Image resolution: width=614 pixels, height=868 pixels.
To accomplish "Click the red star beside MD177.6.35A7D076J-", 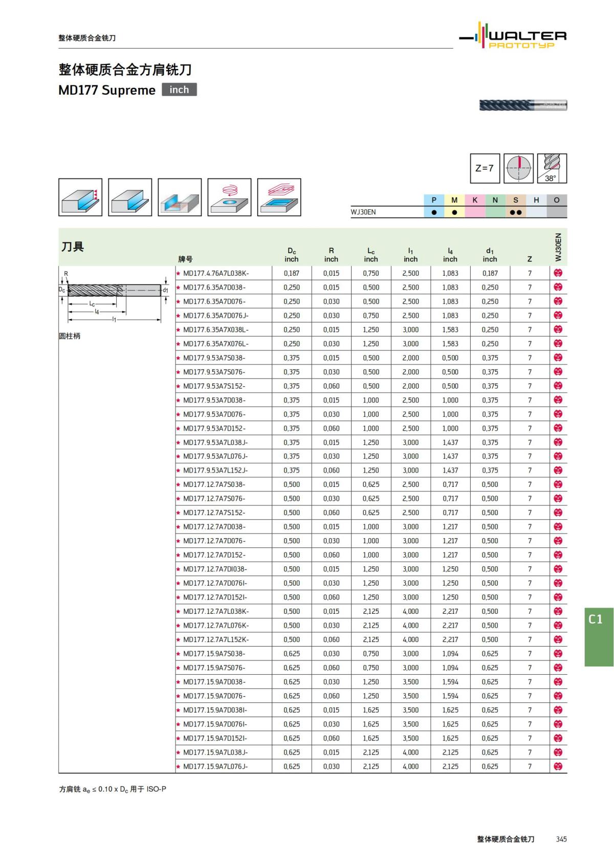I will (x=179, y=316).
